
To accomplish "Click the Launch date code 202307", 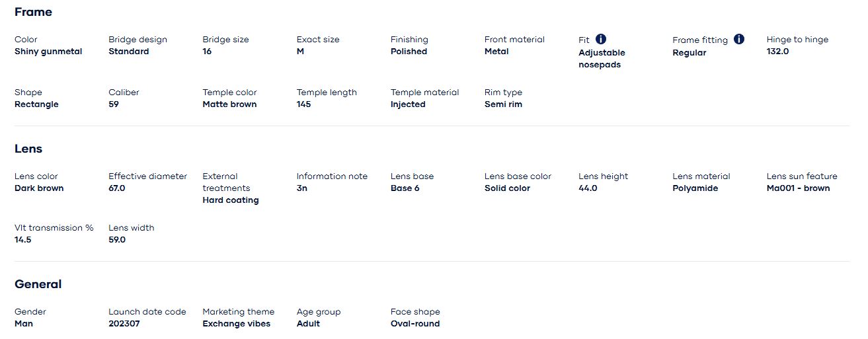I will (124, 324).
